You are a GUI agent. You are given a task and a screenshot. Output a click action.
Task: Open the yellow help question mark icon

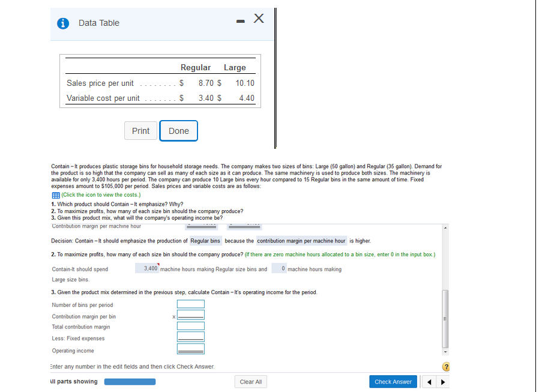pyautogui.click(x=446, y=366)
